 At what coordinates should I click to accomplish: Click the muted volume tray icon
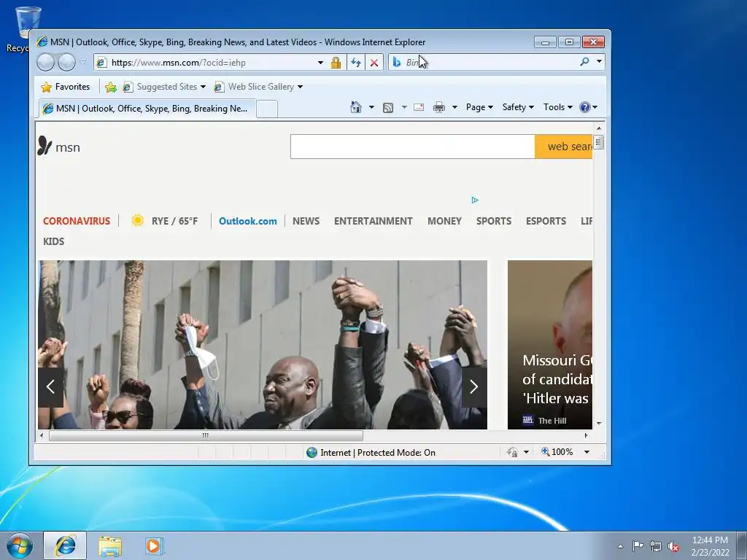coord(673,546)
